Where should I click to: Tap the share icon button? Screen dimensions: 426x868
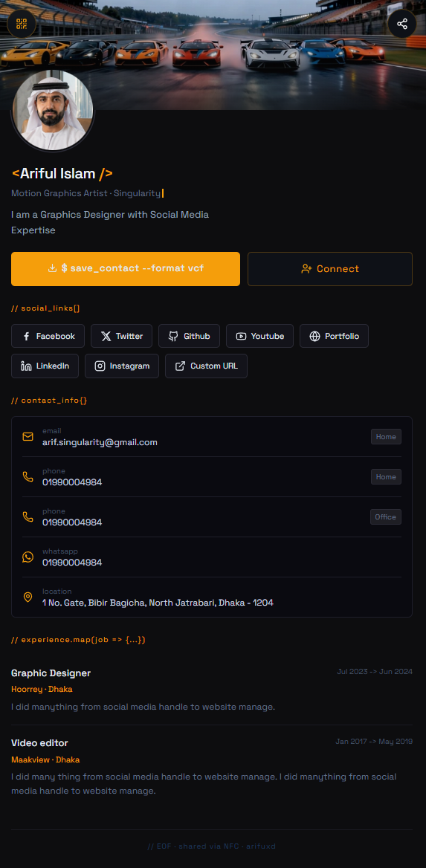[402, 24]
